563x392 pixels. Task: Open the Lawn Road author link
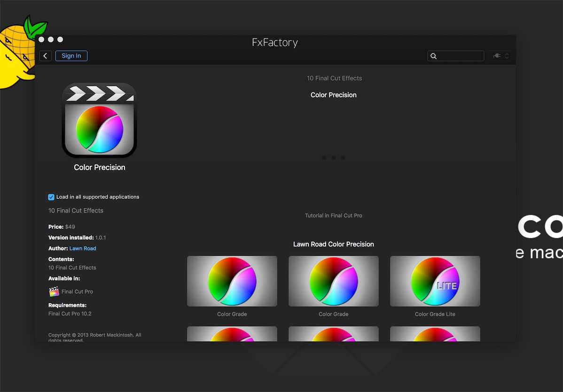click(x=83, y=248)
